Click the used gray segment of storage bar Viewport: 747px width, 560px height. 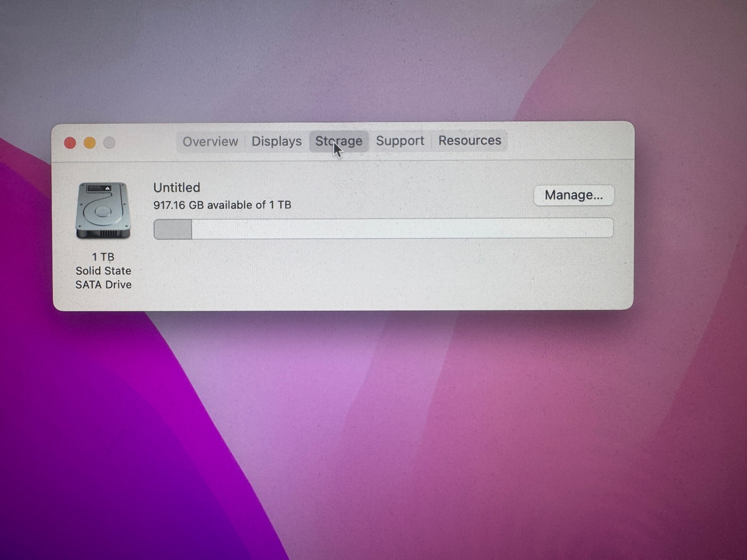pos(173,229)
